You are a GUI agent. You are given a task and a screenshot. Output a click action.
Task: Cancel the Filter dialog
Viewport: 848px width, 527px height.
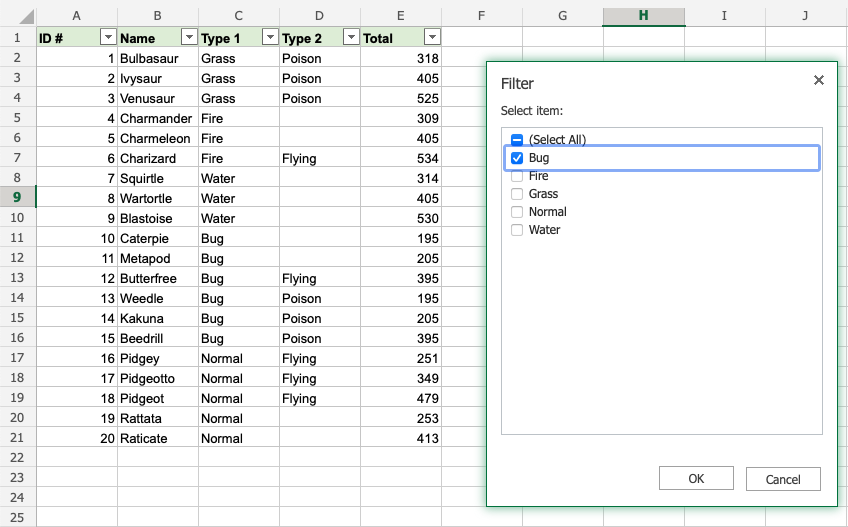click(783, 479)
